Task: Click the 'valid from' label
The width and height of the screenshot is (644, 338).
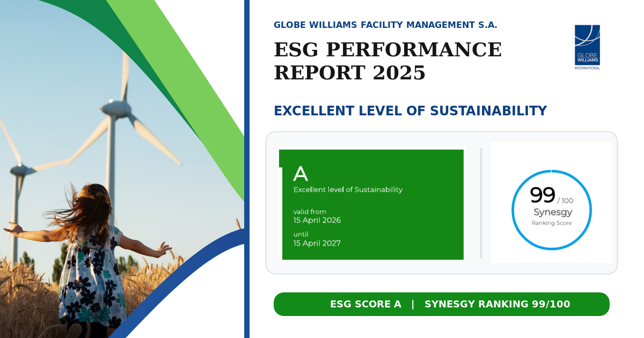Action: [310, 211]
